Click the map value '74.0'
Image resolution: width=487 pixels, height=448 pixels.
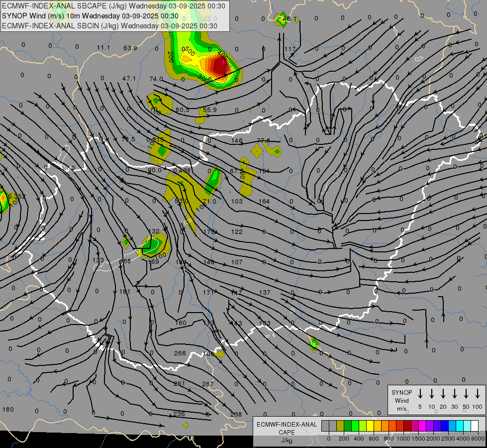(156, 79)
